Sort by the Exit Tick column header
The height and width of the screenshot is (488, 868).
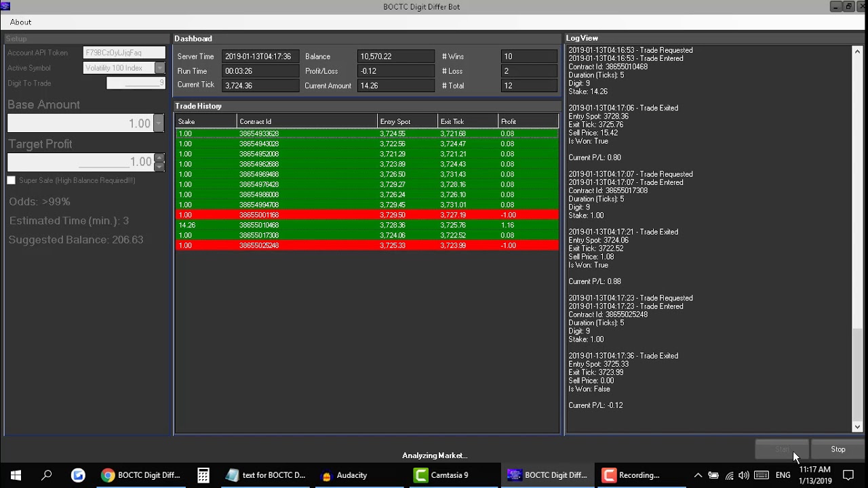[468, 122]
